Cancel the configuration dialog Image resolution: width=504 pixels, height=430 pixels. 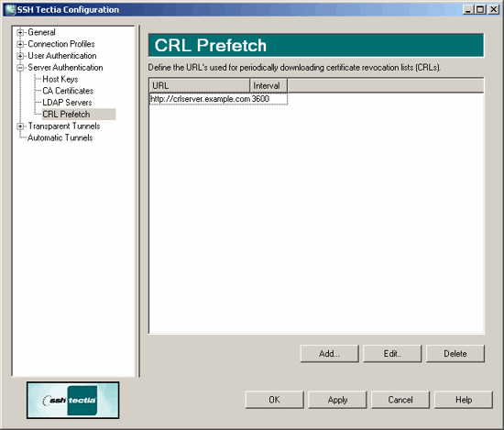400,400
